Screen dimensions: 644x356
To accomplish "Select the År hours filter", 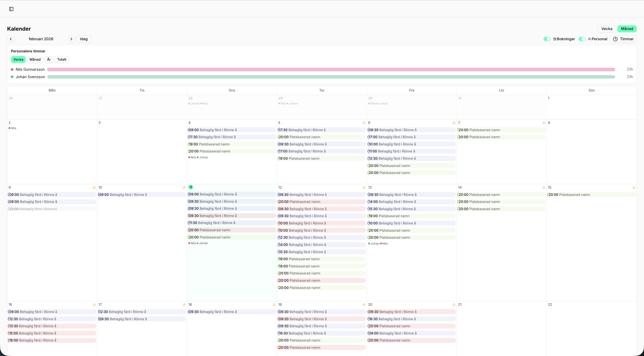I will [49, 59].
